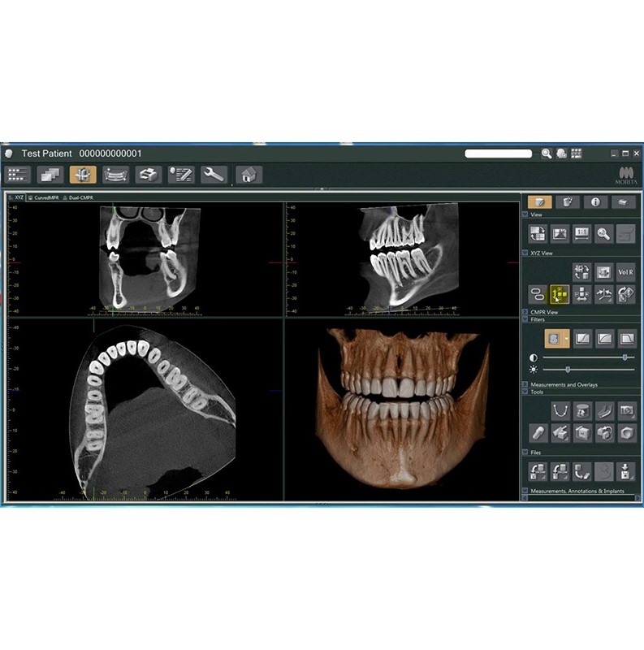The width and height of the screenshot is (644, 650).
Task: Collapse the Filters section
Action: (x=524, y=319)
